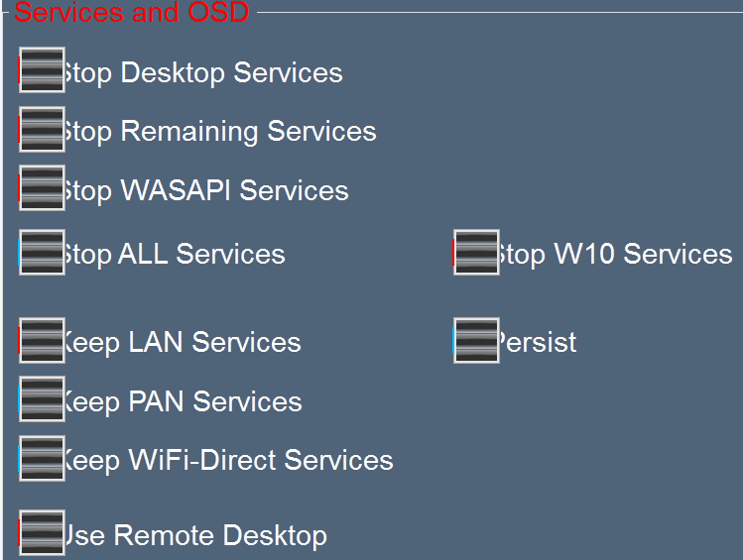Toggle the Stop Desktop Services switch
This screenshot has height=560, width=743.
[42, 70]
